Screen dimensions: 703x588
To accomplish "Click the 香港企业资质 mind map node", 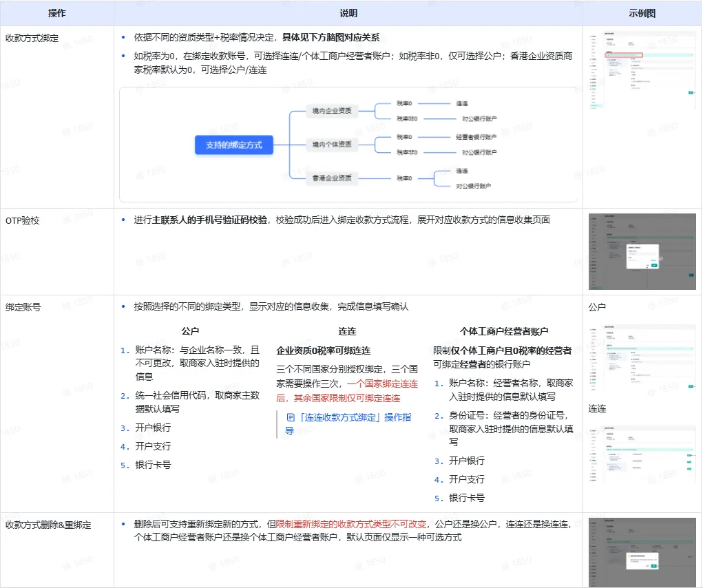I will tap(332, 178).
